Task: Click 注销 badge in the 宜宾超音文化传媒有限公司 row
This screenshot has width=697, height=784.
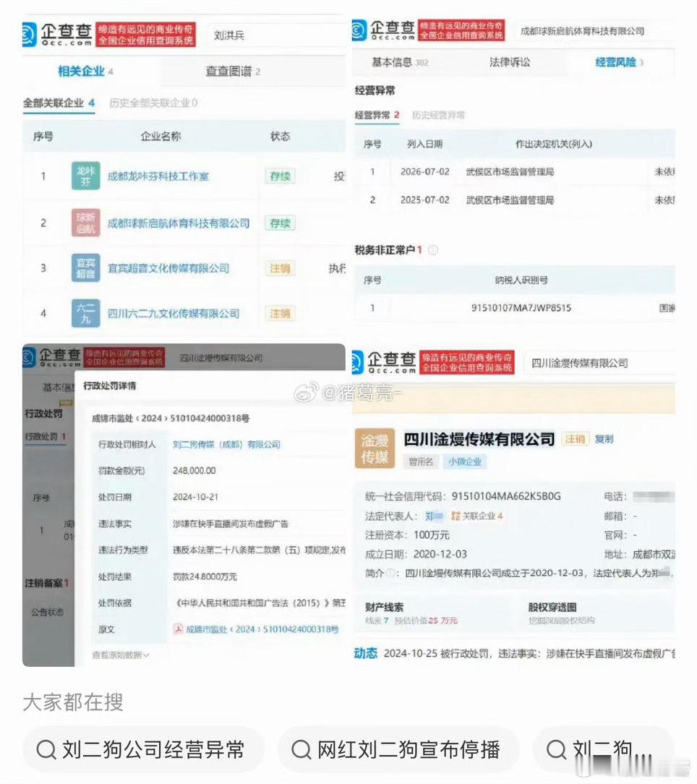Action: tap(280, 268)
